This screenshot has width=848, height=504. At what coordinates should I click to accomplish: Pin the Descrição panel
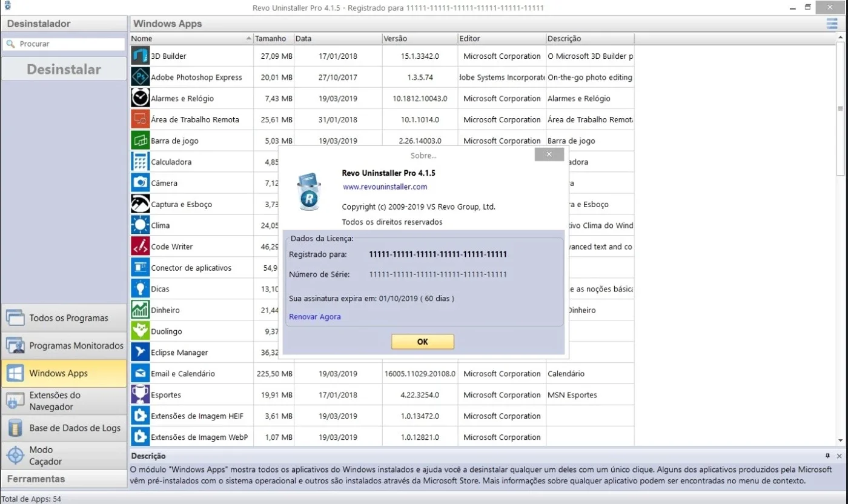[827, 456]
